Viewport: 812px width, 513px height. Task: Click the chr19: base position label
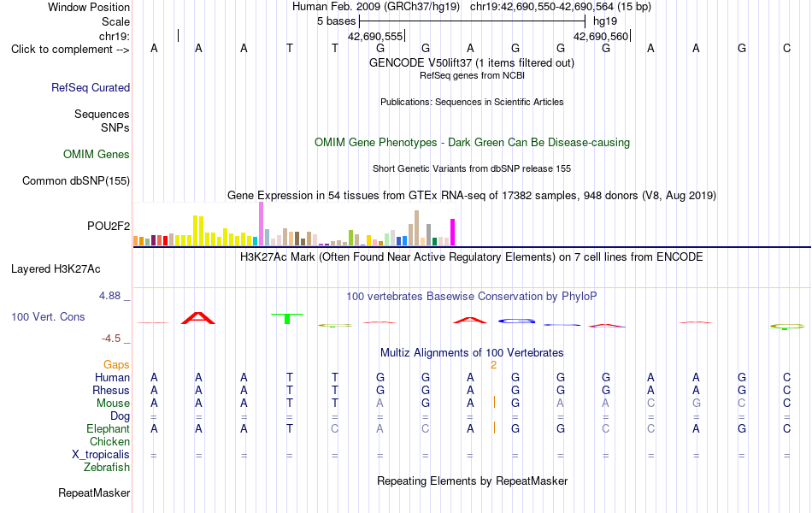point(115,36)
